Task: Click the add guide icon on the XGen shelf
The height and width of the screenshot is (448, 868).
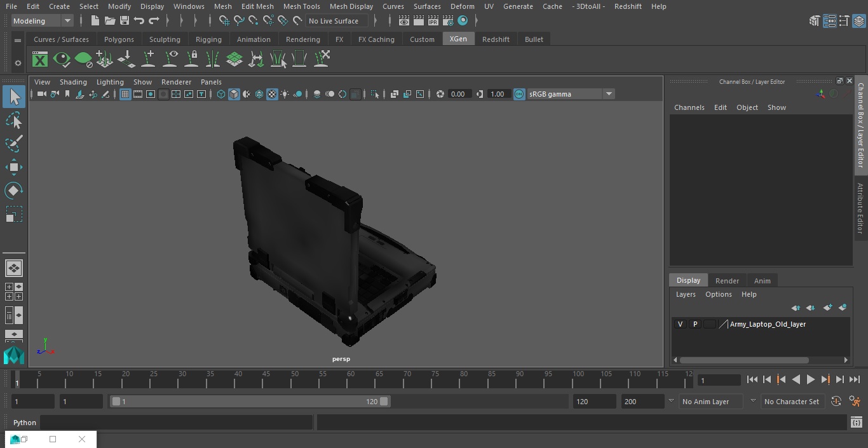Action: [148, 59]
